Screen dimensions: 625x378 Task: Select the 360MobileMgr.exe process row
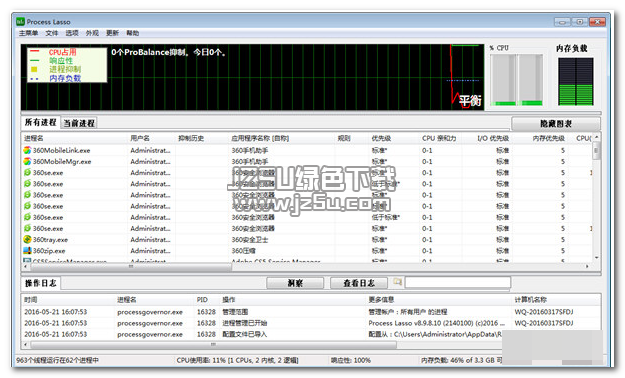307,161
